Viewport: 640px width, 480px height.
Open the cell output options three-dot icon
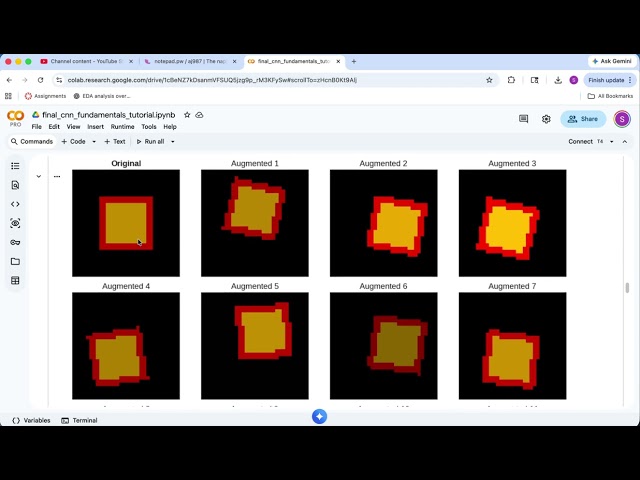tap(57, 176)
